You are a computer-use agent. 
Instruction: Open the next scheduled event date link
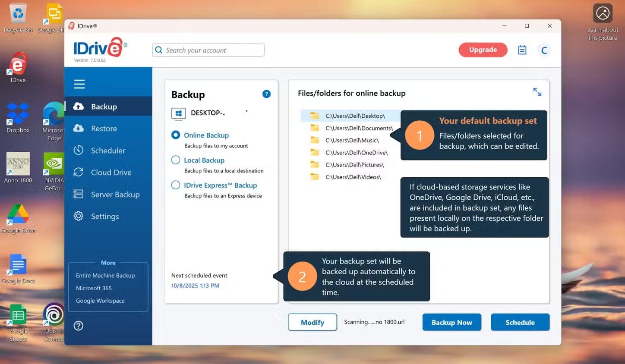point(195,286)
